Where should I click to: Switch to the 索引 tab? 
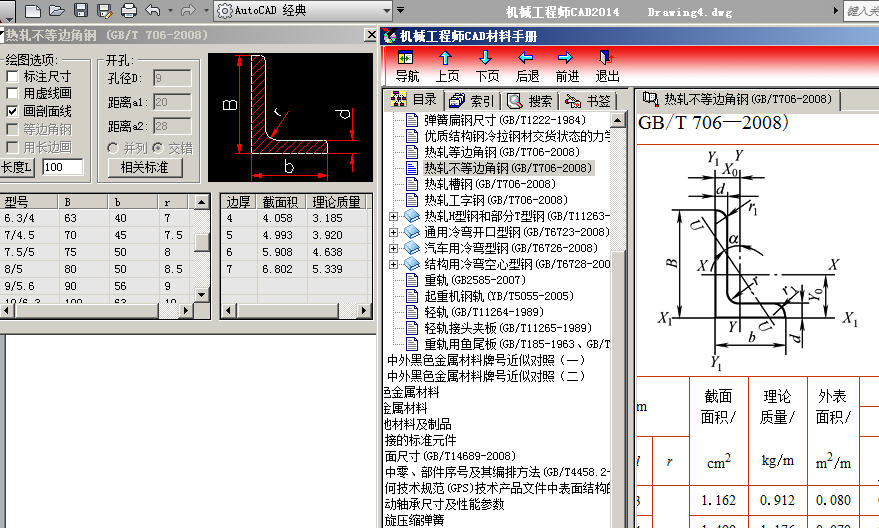[x=472, y=101]
